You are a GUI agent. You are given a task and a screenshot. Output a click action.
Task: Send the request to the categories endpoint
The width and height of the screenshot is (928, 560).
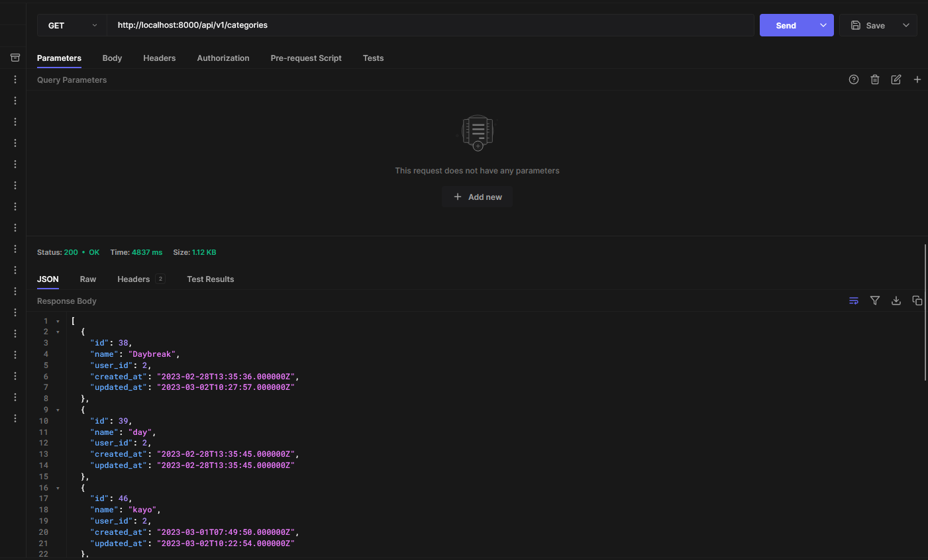tap(786, 25)
